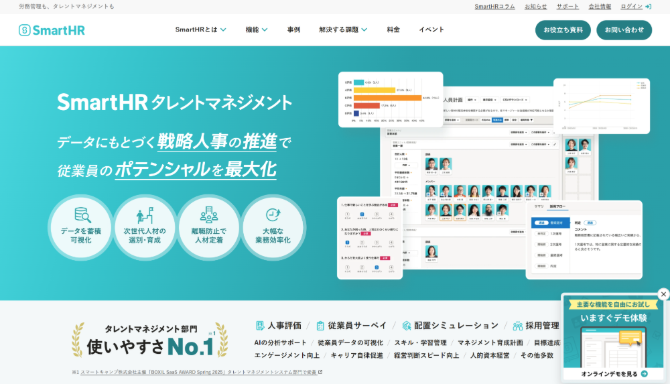Click the 従業員サーベイ feature label
Screen dimensions: 670x384
[357, 326]
